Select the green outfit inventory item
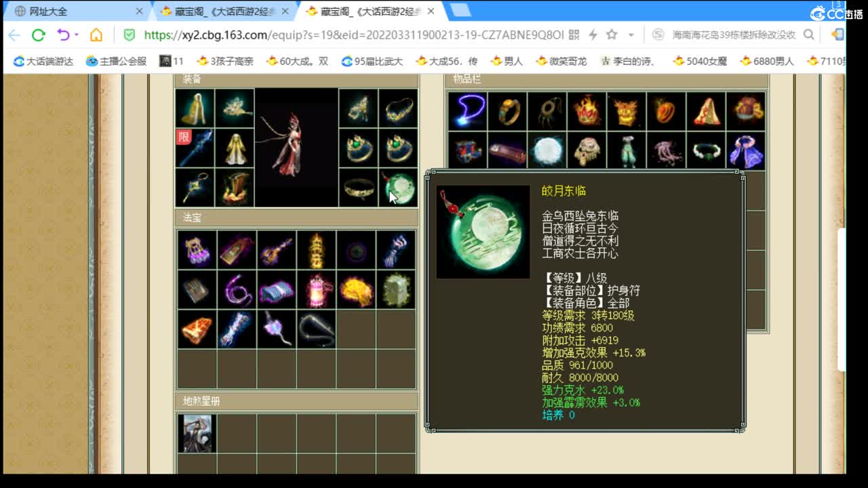The image size is (868, 488). pyautogui.click(x=627, y=150)
